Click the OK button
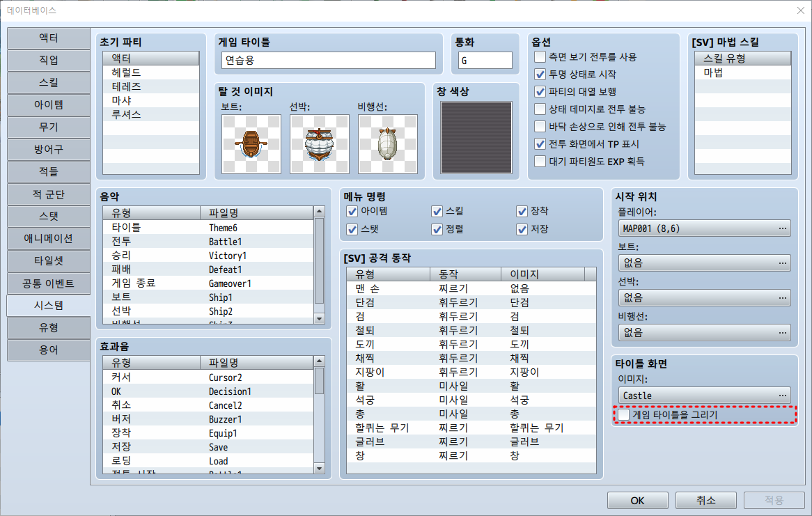Image resolution: width=812 pixels, height=516 pixels. pos(637,501)
